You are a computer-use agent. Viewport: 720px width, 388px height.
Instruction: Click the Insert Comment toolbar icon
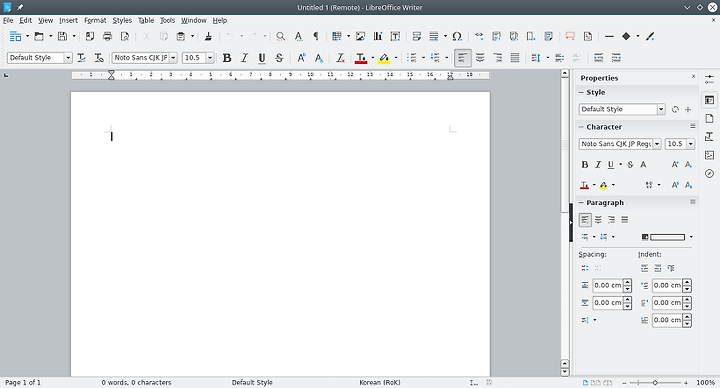(570, 36)
